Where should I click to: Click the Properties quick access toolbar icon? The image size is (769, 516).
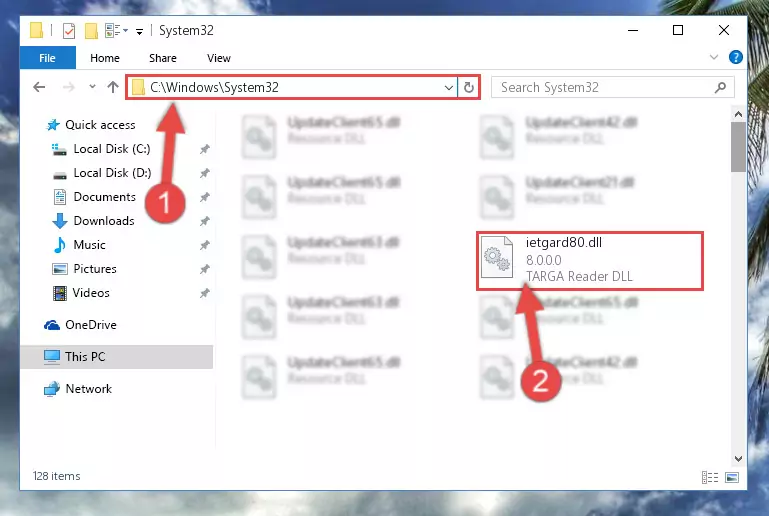click(x=69, y=30)
